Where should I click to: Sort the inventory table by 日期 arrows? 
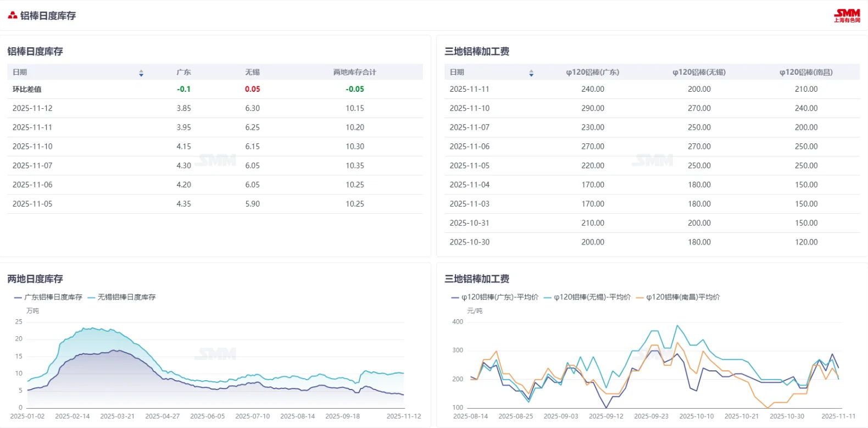141,73
